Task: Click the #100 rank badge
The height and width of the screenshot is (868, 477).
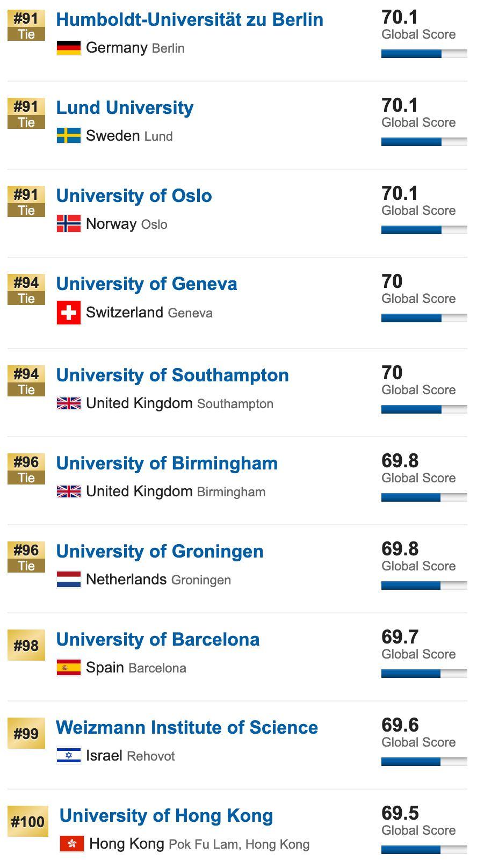Action: click(x=28, y=822)
